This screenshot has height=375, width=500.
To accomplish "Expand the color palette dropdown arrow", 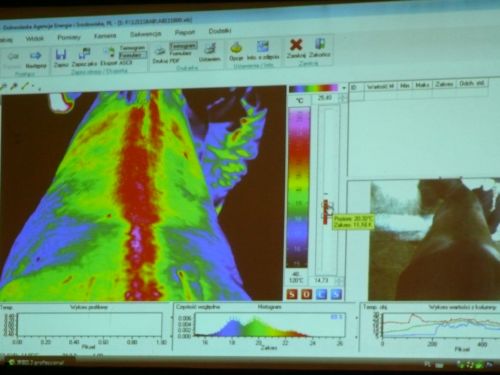I will (x=344, y=88).
